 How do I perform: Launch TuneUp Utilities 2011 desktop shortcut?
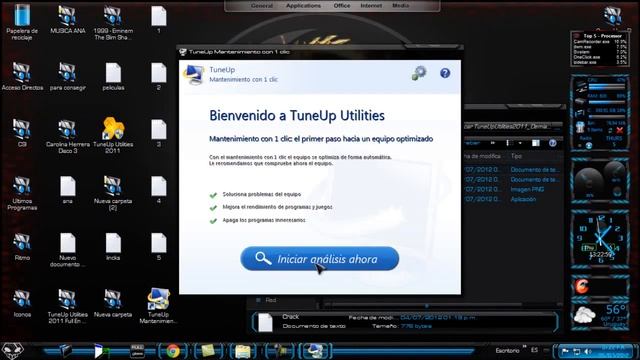[x=113, y=135]
